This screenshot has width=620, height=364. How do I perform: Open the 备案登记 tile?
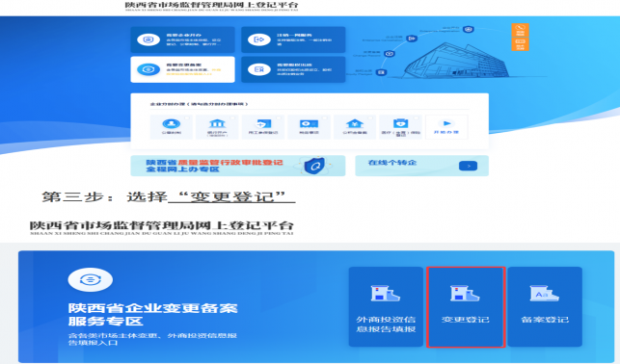pyautogui.click(x=545, y=307)
